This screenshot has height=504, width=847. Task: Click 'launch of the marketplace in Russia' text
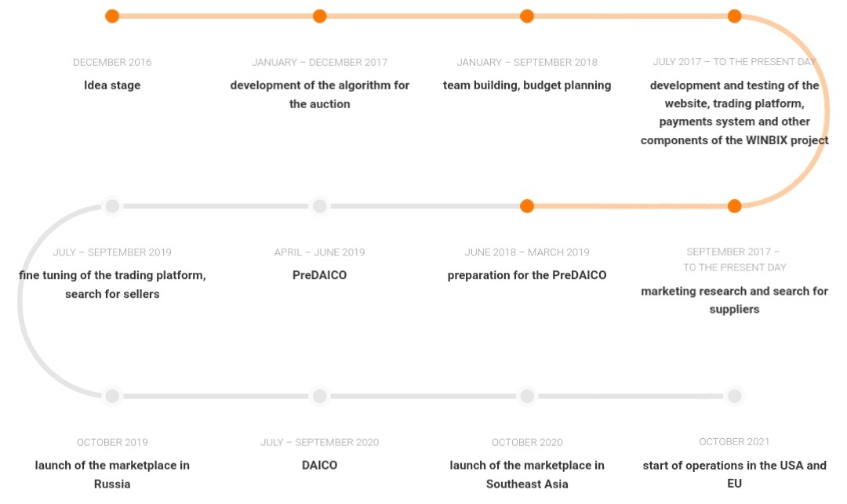pos(112,474)
